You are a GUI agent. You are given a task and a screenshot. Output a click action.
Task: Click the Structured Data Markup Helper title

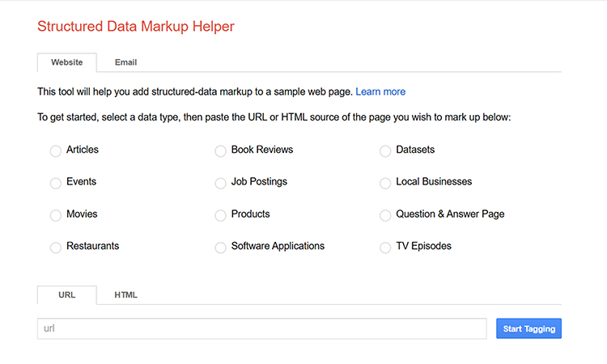click(136, 27)
